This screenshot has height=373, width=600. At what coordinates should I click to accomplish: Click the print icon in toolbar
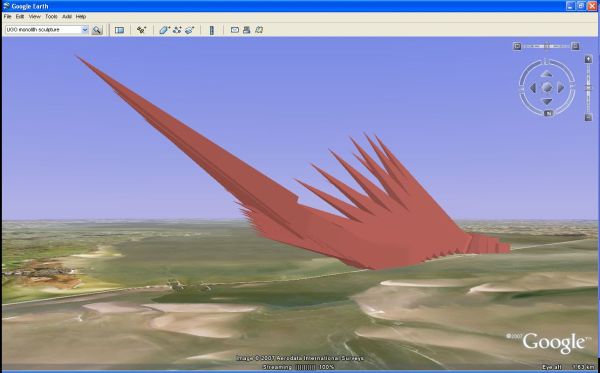(247, 30)
